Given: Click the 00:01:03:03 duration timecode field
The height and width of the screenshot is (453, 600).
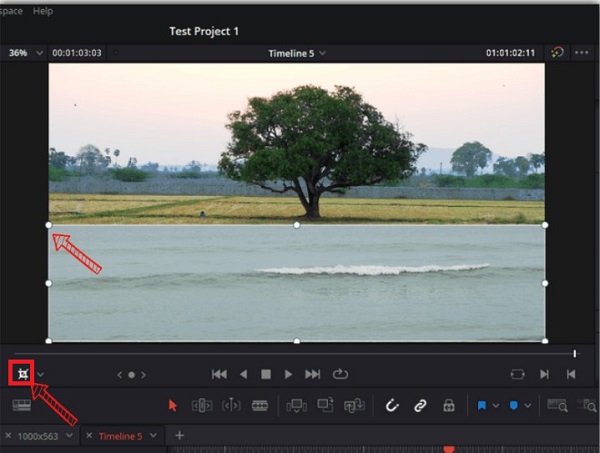Looking at the screenshot, I should pyautogui.click(x=77, y=53).
